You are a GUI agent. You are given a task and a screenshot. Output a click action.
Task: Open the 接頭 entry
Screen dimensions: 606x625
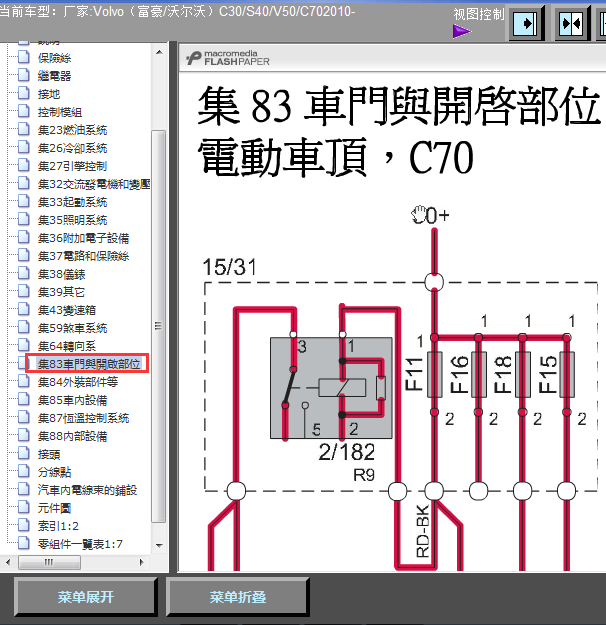tap(49, 454)
